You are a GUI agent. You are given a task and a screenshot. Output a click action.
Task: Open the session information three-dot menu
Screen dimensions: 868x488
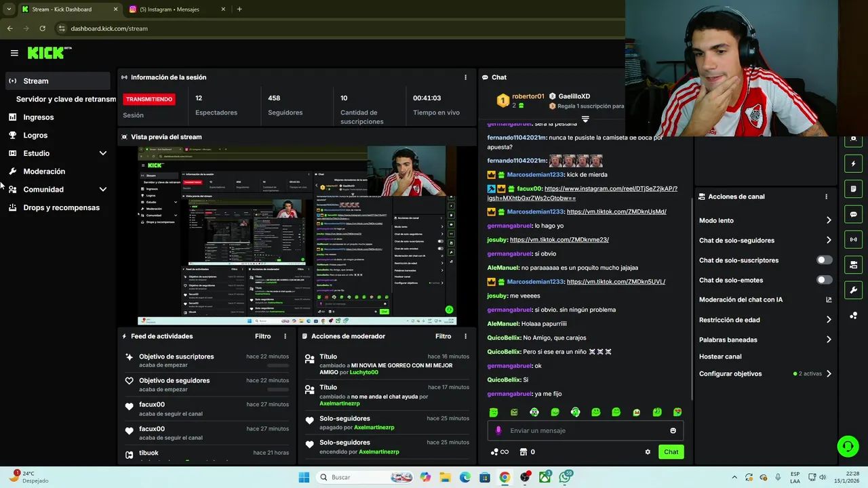point(465,77)
